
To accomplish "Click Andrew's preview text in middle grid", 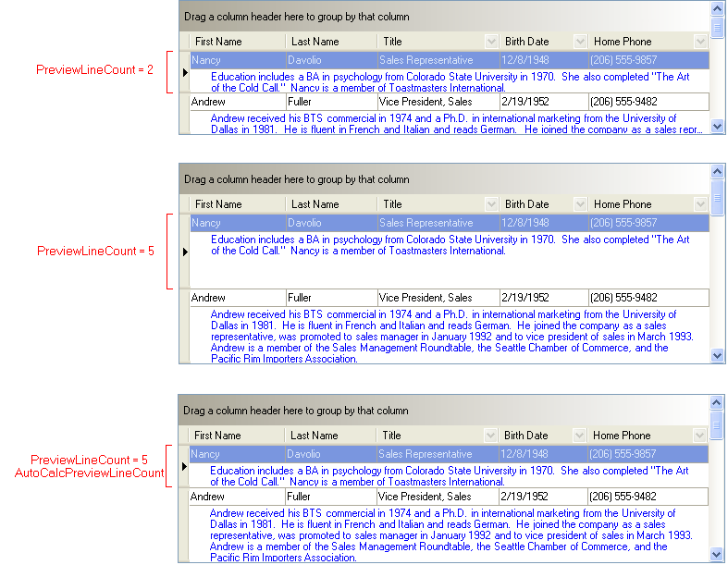I will tap(451, 336).
